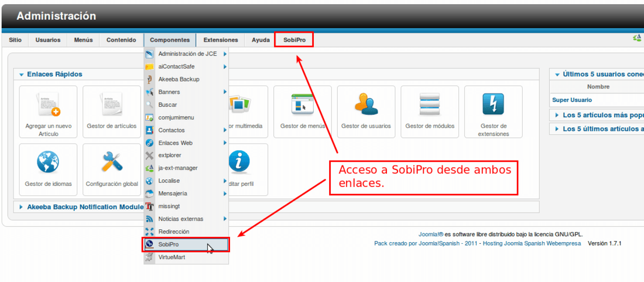The image size is (644, 282).
Task: Open Gestor de usuarios quick link icon
Action: click(366, 112)
